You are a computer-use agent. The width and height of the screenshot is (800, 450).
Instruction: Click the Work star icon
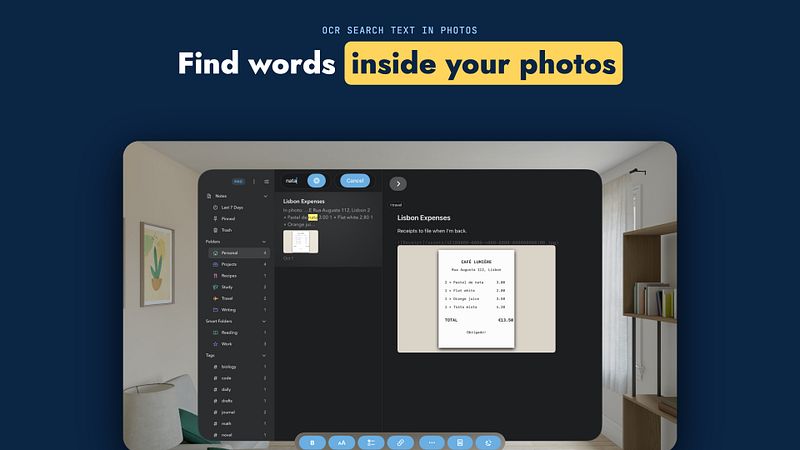[215, 344]
